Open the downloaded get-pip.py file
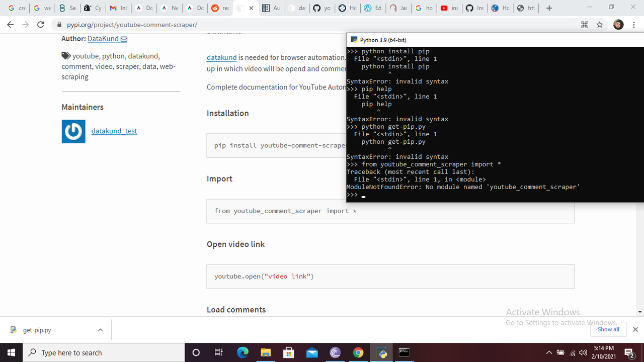644x362 pixels. click(x=37, y=330)
